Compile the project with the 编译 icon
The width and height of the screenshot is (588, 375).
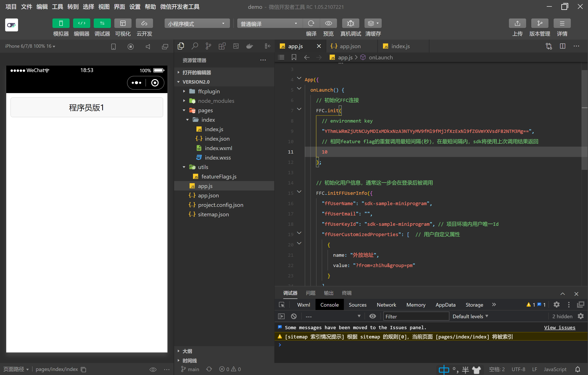click(311, 23)
